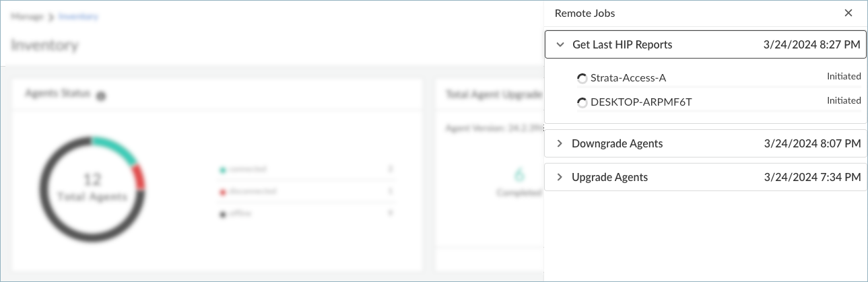Click the Initiated status for Strata-Access-A
The width and height of the screenshot is (868, 282).
844,77
